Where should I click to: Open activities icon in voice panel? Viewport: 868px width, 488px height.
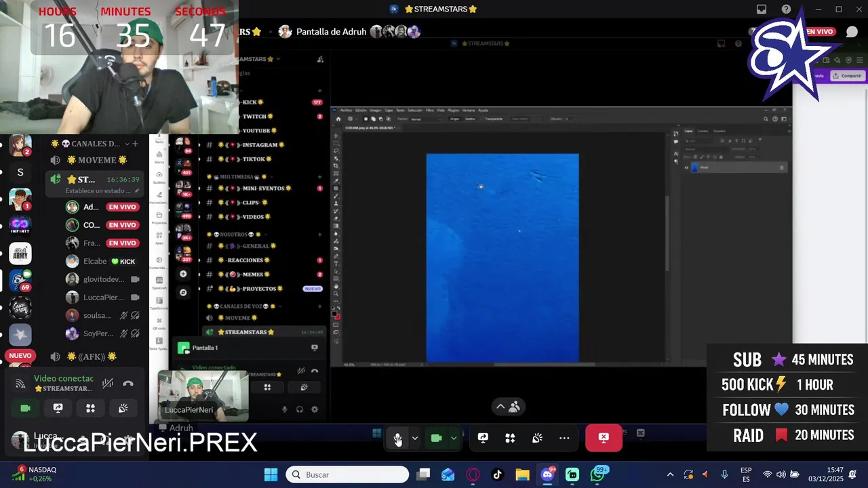click(x=90, y=408)
